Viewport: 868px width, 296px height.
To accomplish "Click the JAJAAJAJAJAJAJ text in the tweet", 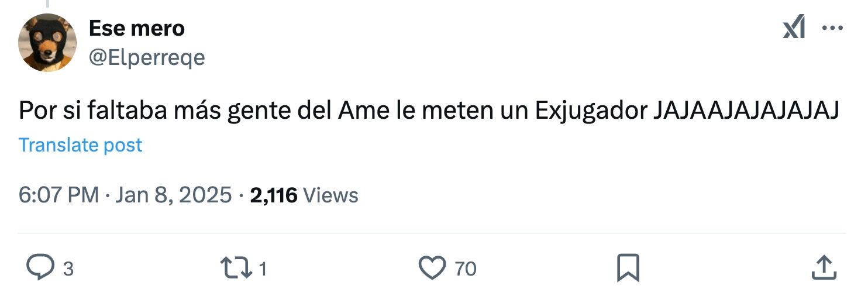I will click(746, 111).
